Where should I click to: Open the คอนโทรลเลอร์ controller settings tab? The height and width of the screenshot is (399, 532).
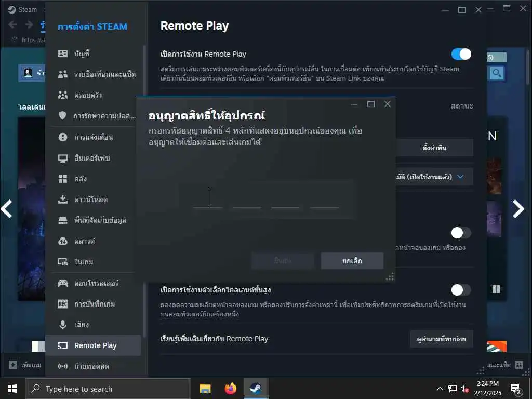[93, 283]
